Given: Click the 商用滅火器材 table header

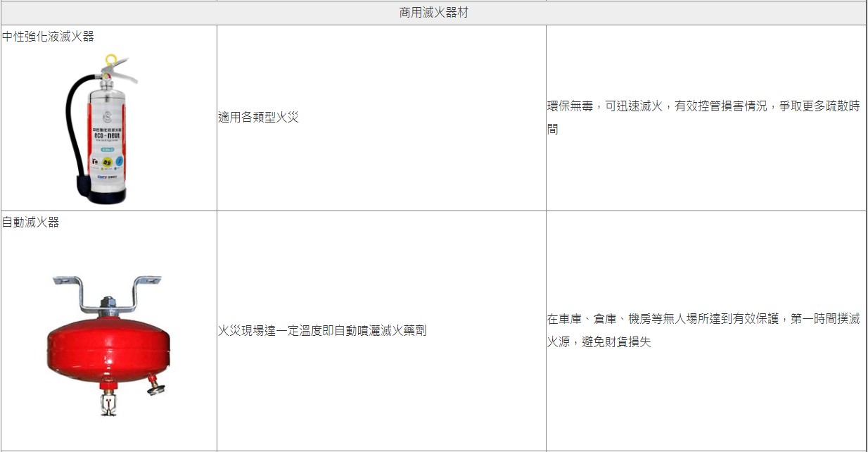Looking at the screenshot, I should click(433, 13).
